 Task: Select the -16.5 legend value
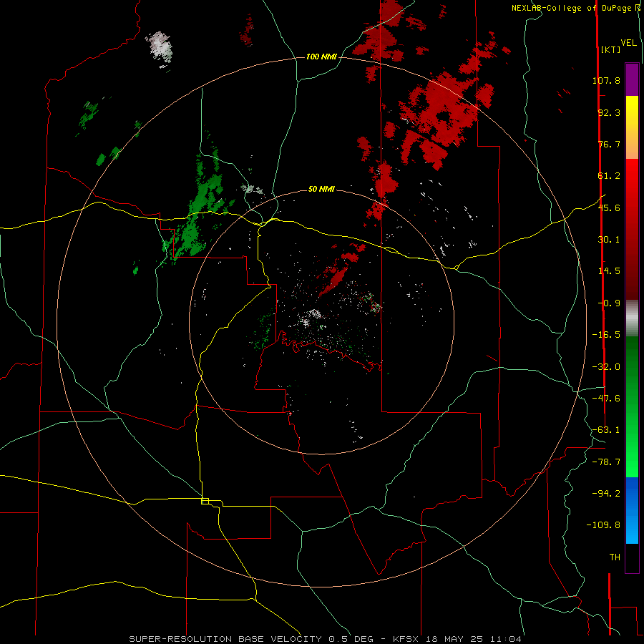click(606, 335)
